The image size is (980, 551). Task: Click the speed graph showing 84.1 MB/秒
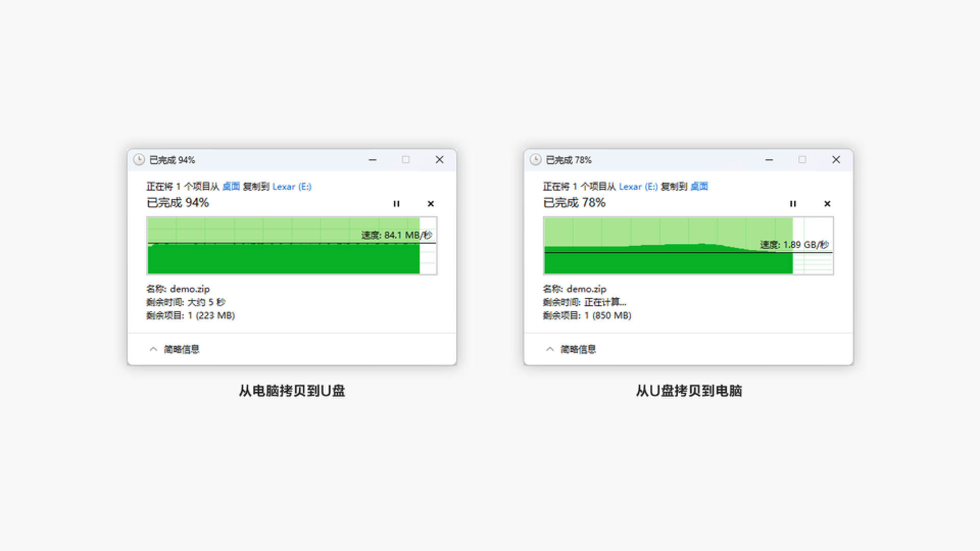click(x=292, y=246)
